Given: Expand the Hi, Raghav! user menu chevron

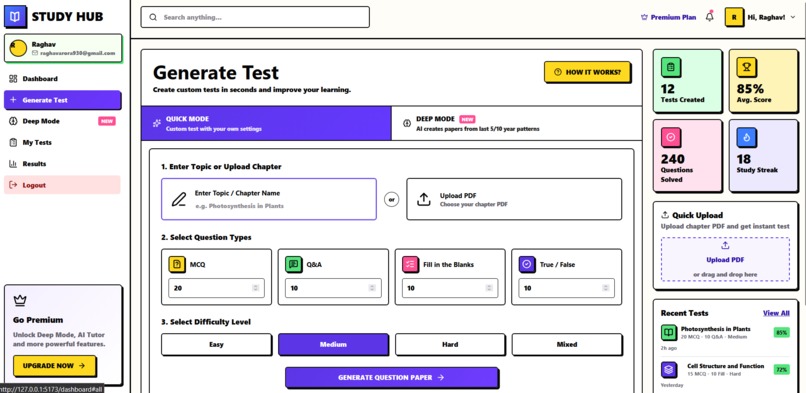Looking at the screenshot, I should pos(793,17).
